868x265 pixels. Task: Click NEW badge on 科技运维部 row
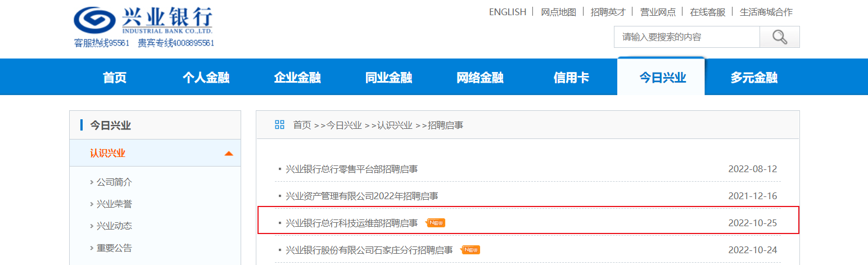(x=436, y=223)
